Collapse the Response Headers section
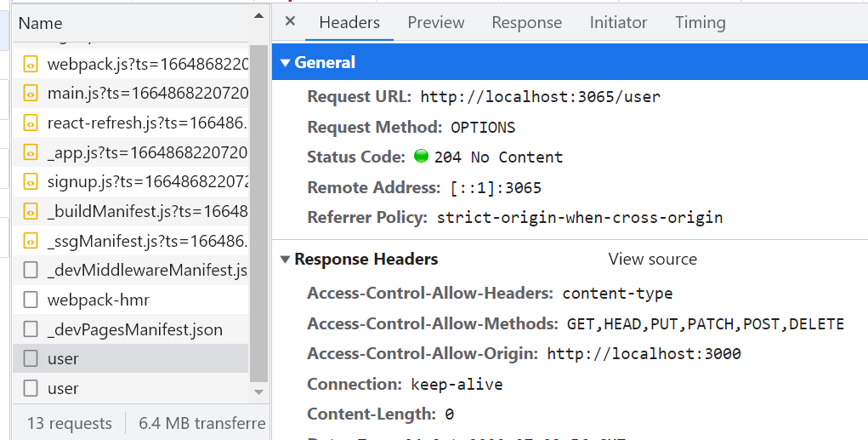 click(x=285, y=260)
